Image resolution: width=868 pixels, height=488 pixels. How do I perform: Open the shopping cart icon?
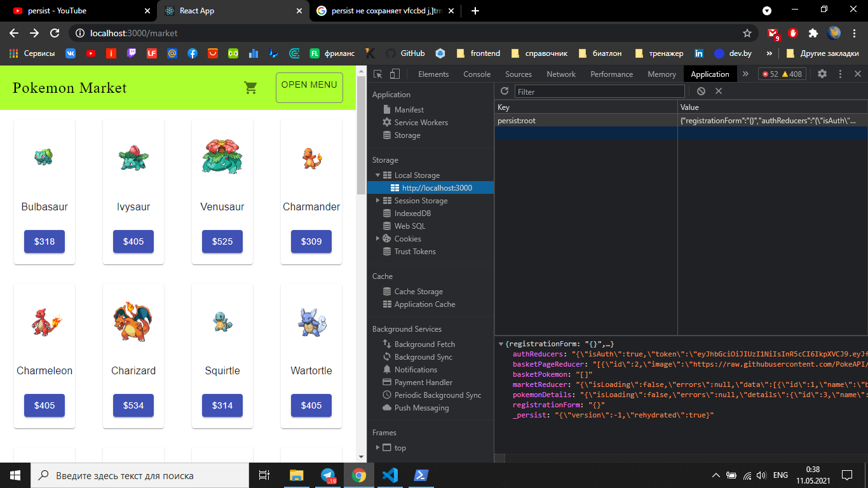click(251, 88)
